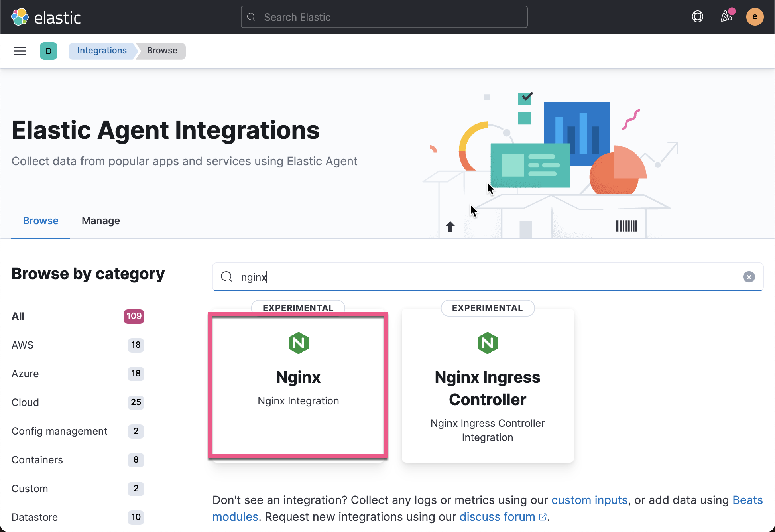Select the Datastore category

click(x=35, y=517)
